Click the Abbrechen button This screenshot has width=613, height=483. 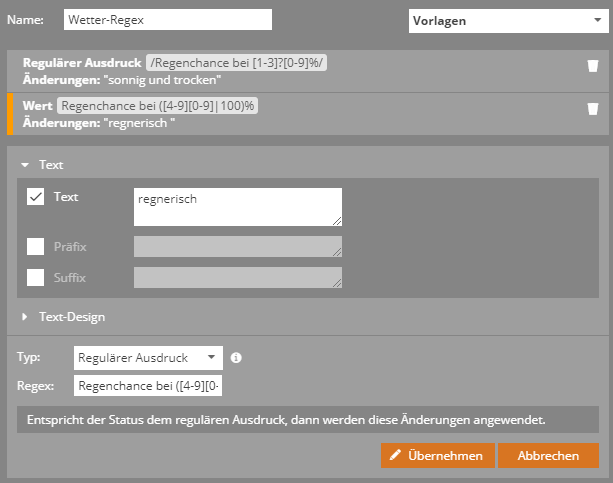pyautogui.click(x=547, y=456)
